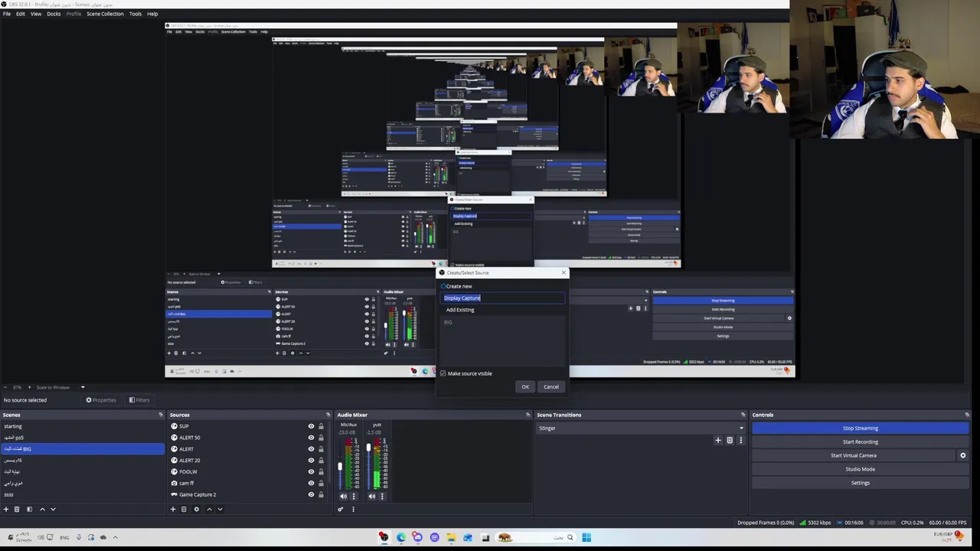980x551 pixels.
Task: Open source properties gear in Sources toolbar
Action: [196, 509]
